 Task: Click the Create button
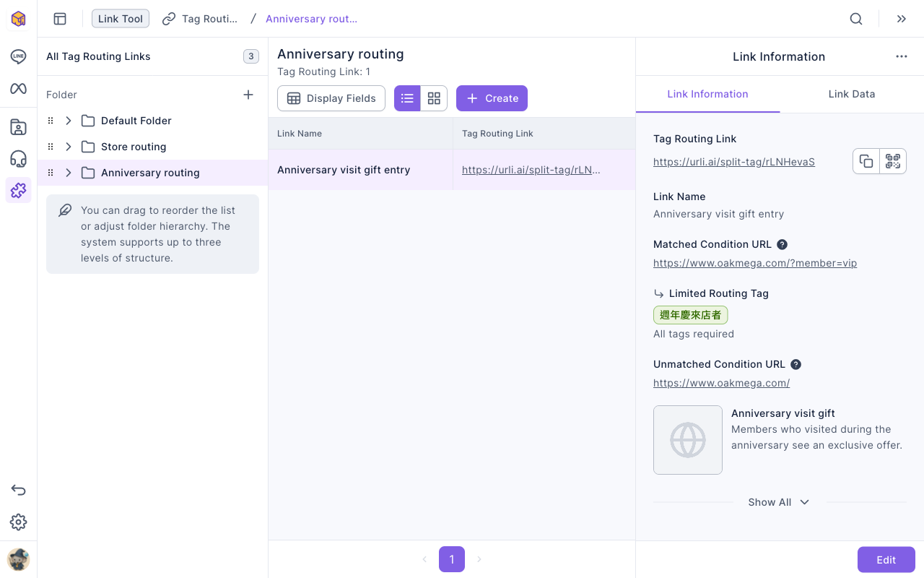tap(492, 98)
